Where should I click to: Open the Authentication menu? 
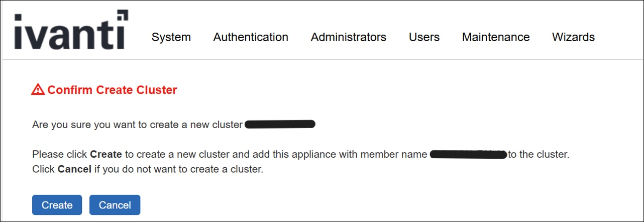point(251,37)
